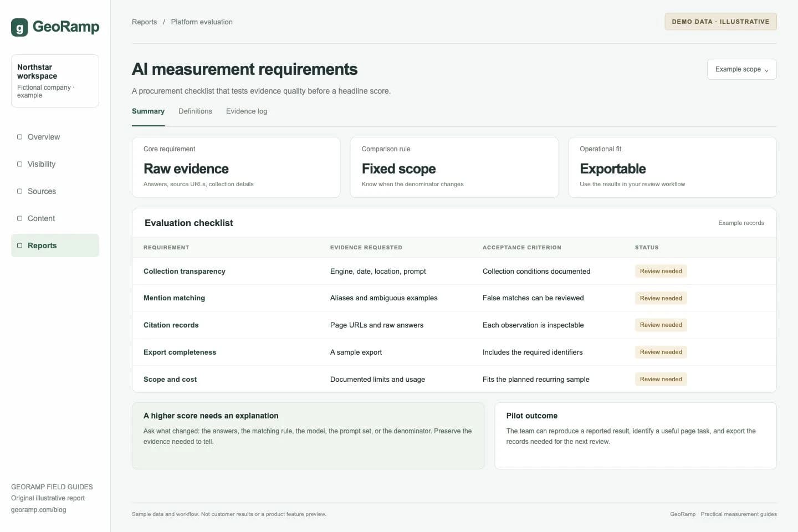Open the Example scope dropdown
798x532 pixels.
pos(741,69)
